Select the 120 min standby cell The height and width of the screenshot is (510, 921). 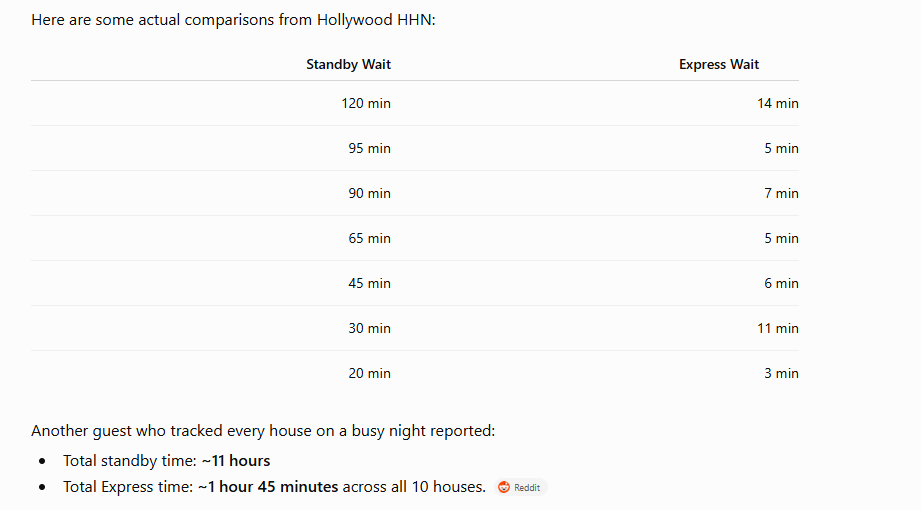pos(366,103)
